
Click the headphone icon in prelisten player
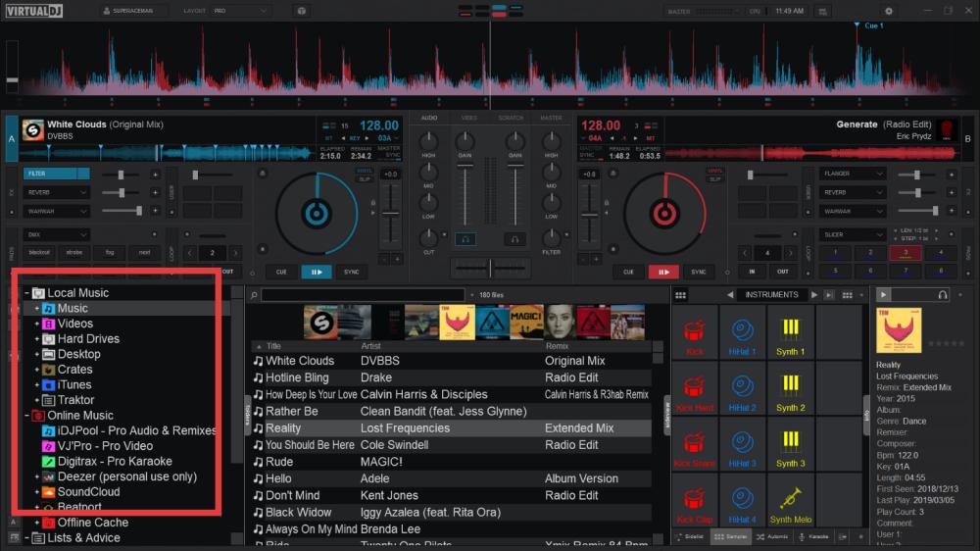[x=942, y=294]
